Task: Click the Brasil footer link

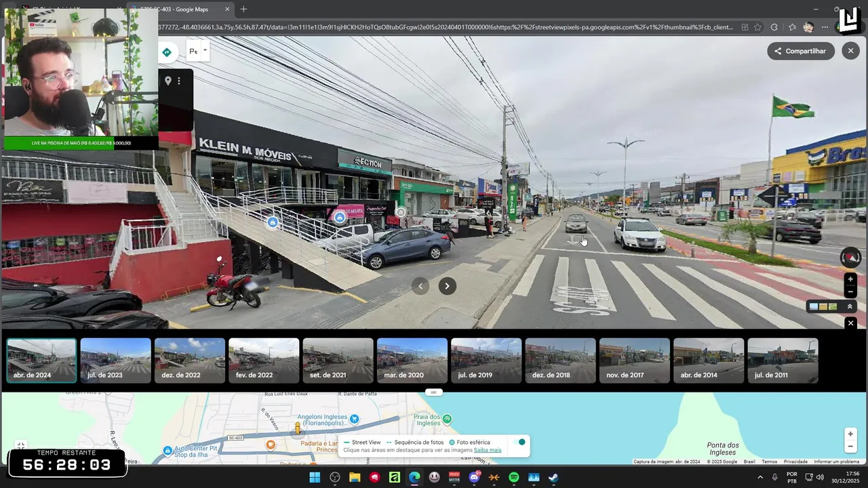Action: point(749,462)
